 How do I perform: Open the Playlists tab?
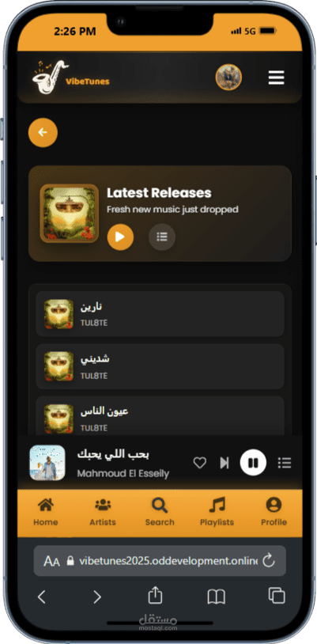[217, 512]
